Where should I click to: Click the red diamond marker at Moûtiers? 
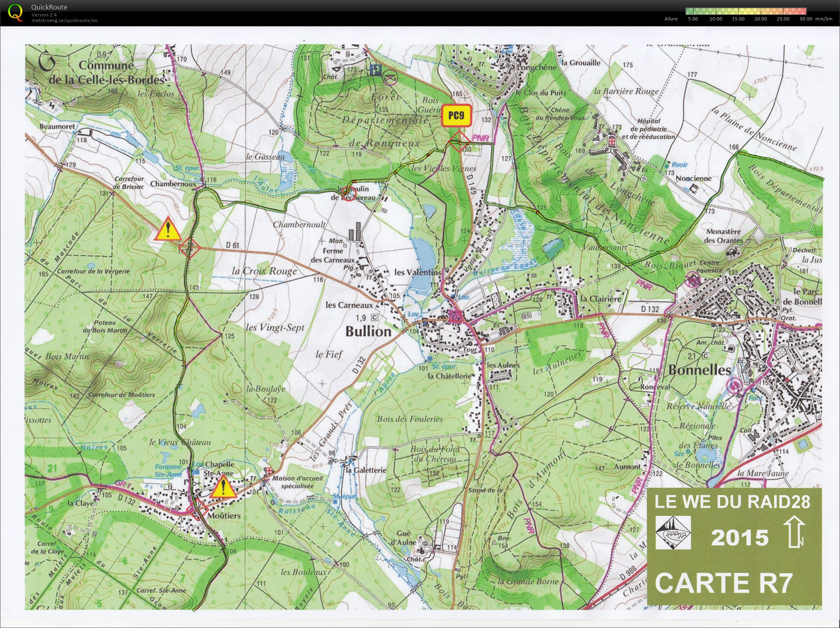197,510
